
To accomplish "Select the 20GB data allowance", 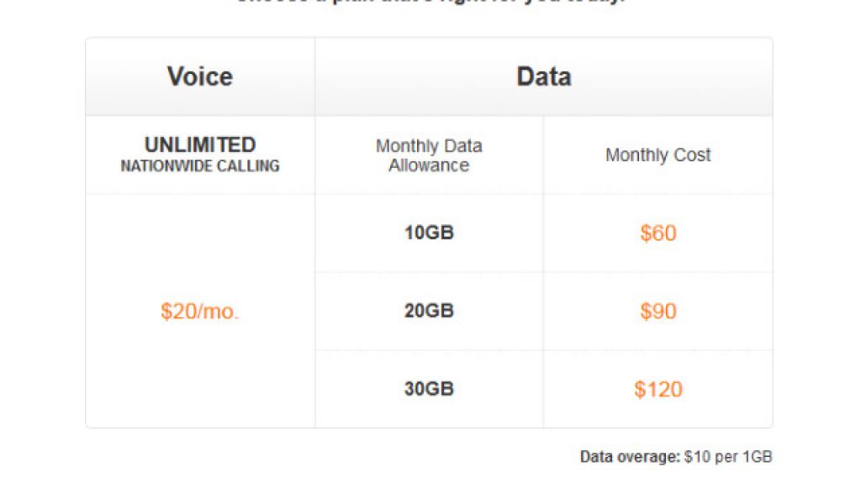I will coord(429,311).
